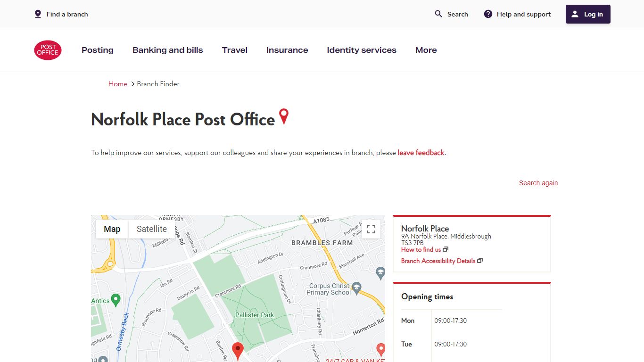Image resolution: width=644 pixels, height=362 pixels.
Task: Click Corpus Christi Primary School map label
Action: tap(329, 289)
